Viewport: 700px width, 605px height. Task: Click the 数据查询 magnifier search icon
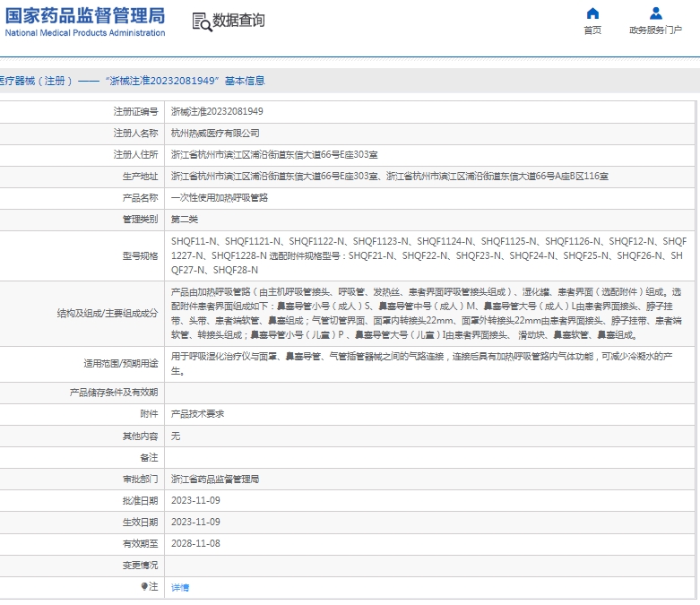pyautogui.click(x=202, y=22)
